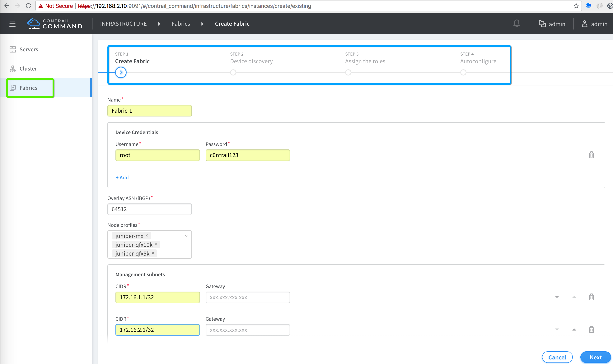Click + Add to add credentials
Screen dimensions: 613x364
tap(122, 177)
